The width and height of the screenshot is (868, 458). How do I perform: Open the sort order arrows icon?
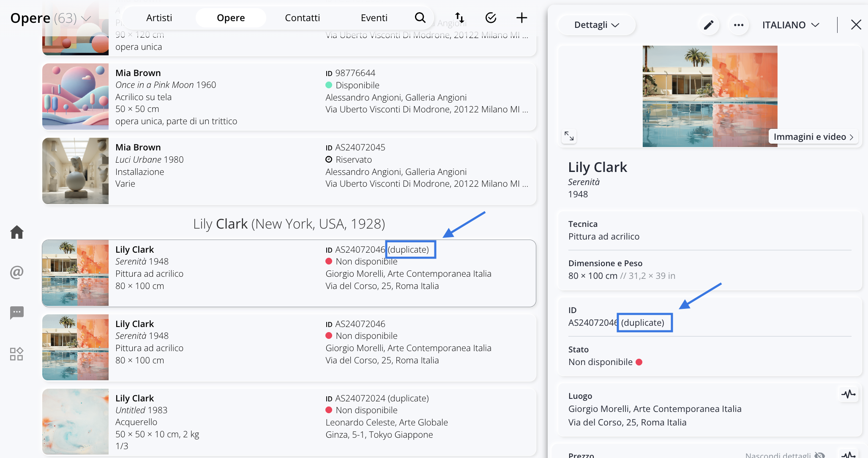coord(459,18)
